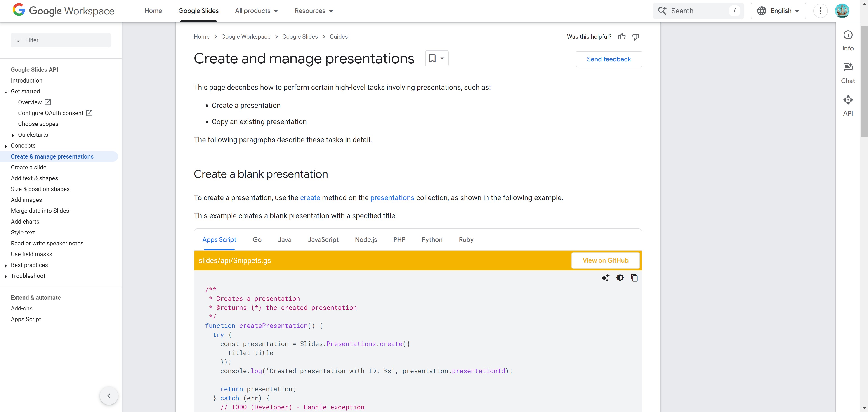
Task: Open Add charts in sidebar
Action: click(x=25, y=222)
